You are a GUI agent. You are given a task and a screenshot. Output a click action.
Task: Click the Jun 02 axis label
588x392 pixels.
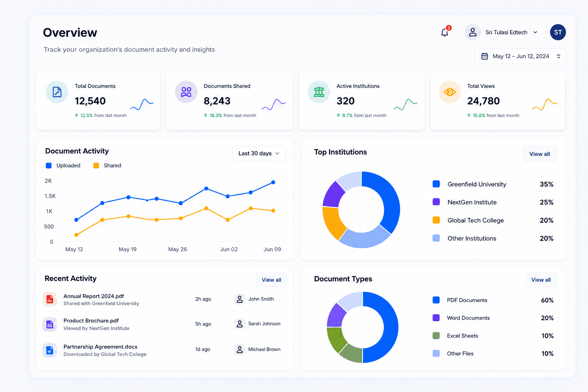(229, 249)
